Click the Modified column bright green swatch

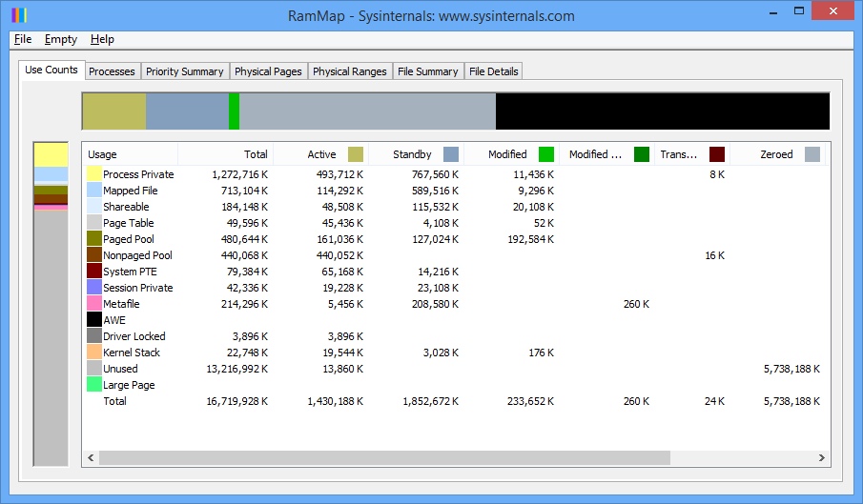coord(546,154)
